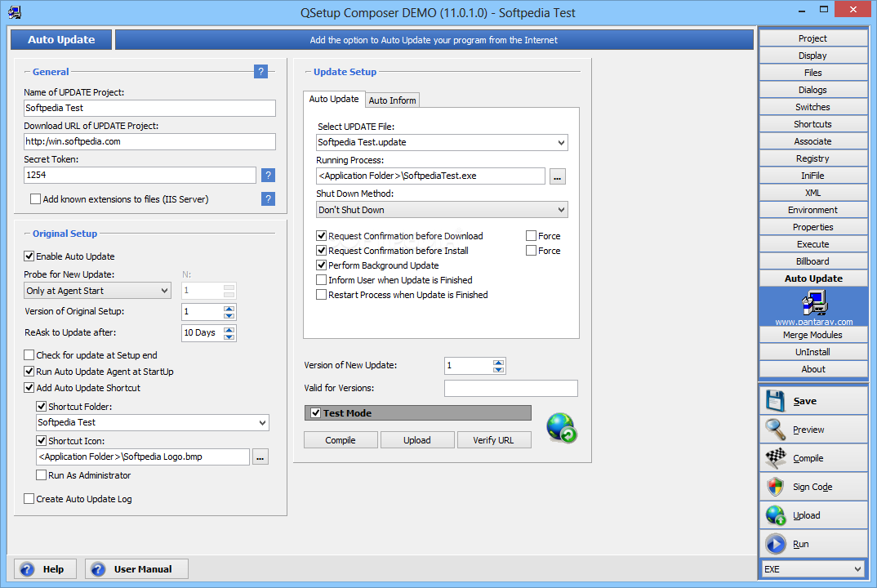
Task: Open the XML page
Action: [813, 193]
